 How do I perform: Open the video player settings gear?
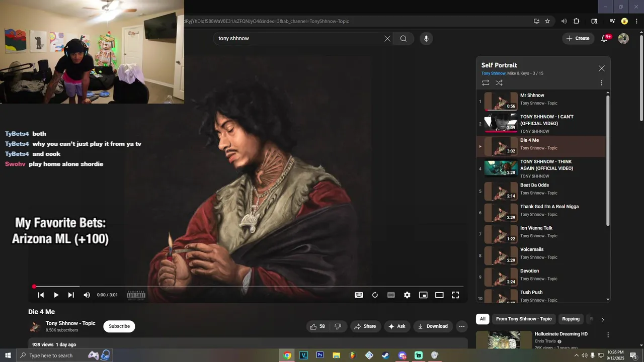(407, 295)
